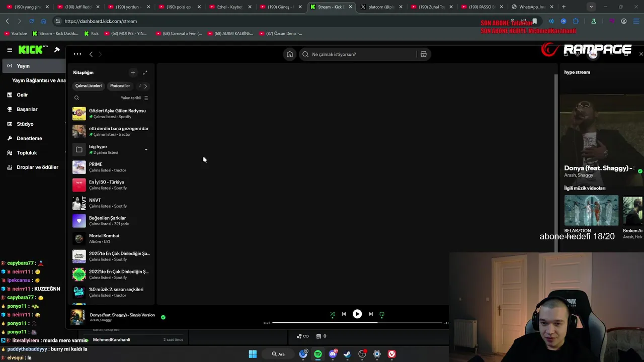Open Yakın tarihli sort dropdown
The height and width of the screenshot is (362, 644).
click(134, 98)
